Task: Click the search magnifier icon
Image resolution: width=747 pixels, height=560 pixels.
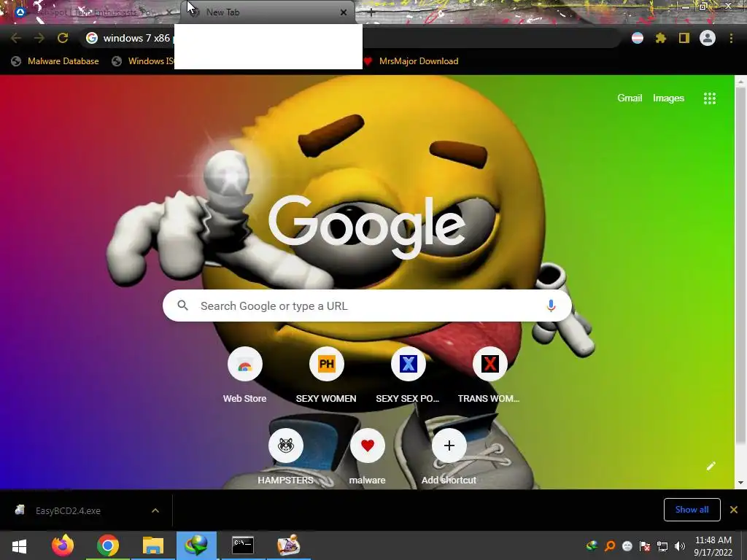Action: click(183, 306)
